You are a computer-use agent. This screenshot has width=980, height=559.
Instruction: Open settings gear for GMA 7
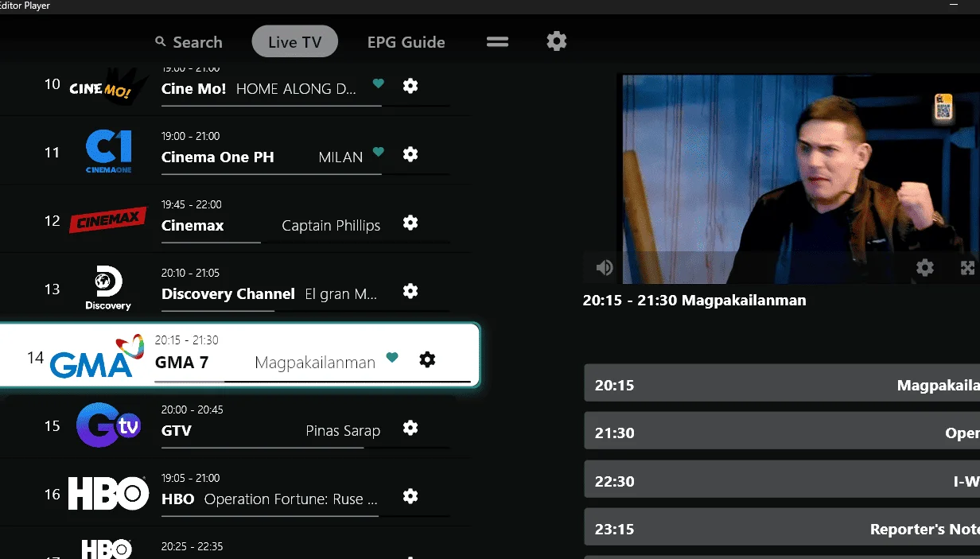[427, 359]
